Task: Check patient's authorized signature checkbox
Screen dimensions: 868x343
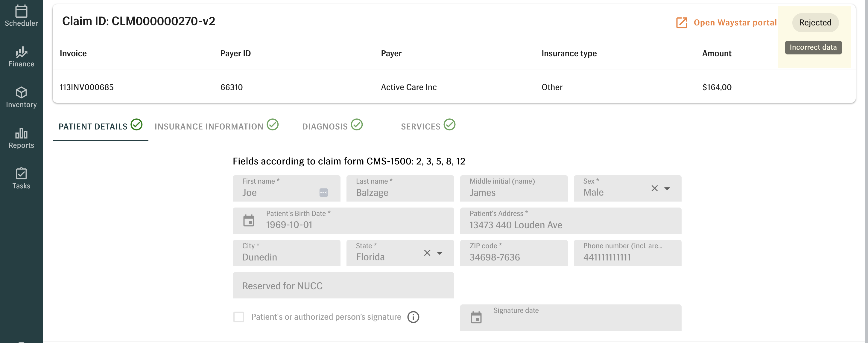Action: (x=238, y=317)
